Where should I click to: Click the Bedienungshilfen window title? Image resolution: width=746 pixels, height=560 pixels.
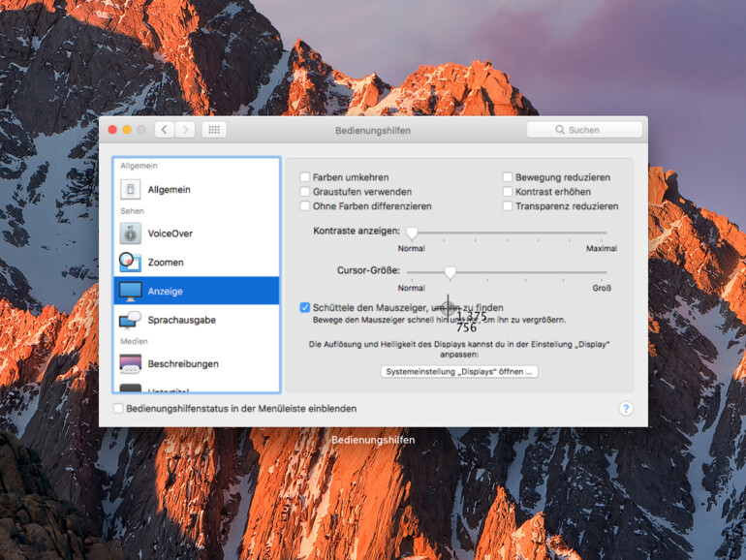pos(373,131)
